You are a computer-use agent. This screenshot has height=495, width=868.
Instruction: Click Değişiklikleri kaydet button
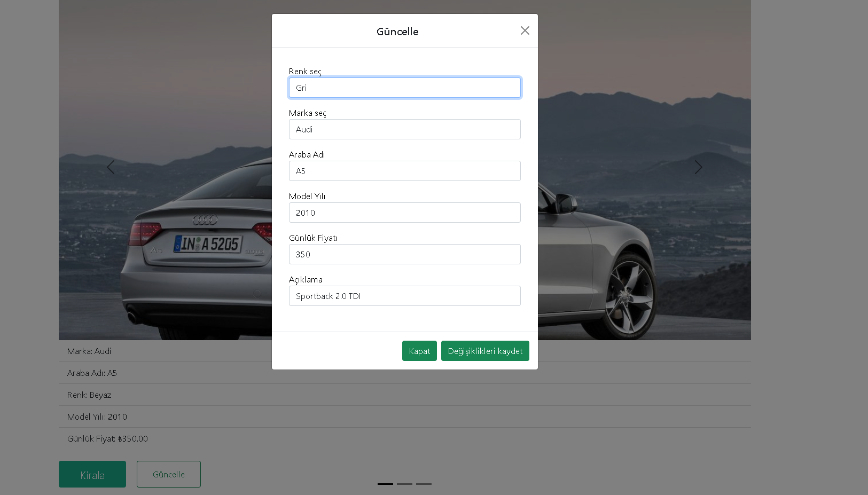click(485, 351)
